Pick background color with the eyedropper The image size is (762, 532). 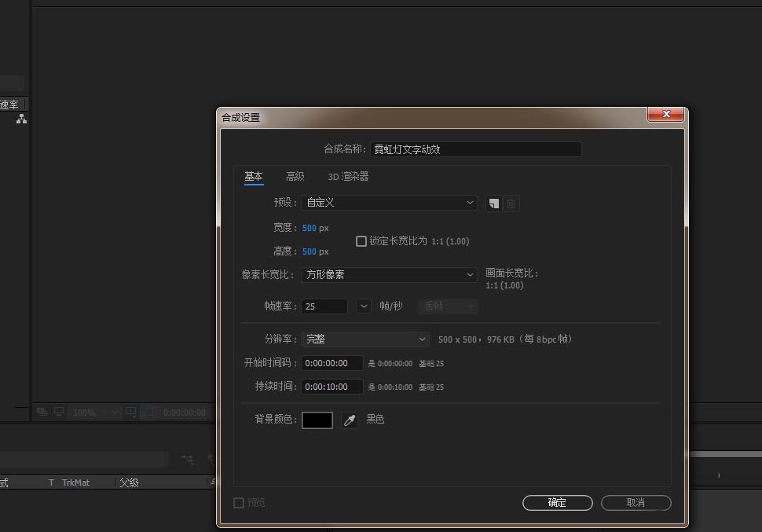350,420
